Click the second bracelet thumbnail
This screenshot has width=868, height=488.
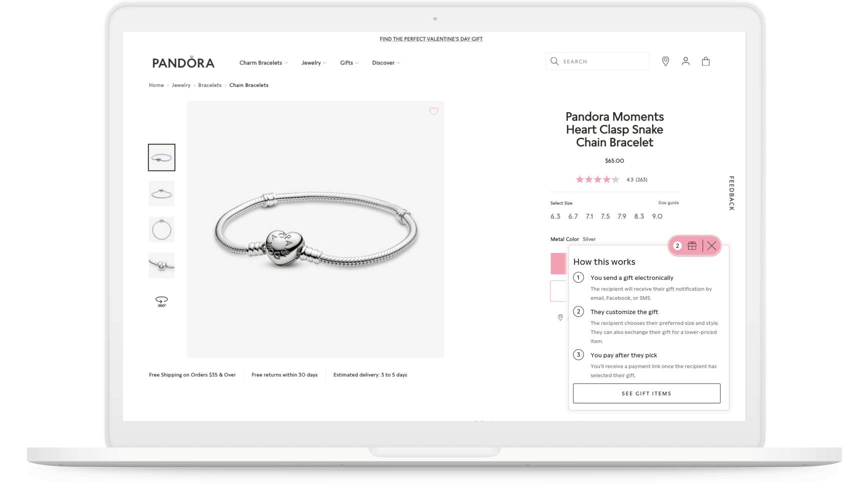click(x=161, y=193)
